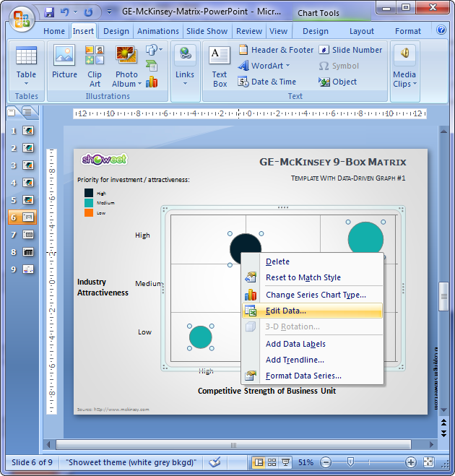This screenshot has height=476, width=455.
Task: Open Chart Tools Layout tab
Action: click(x=362, y=31)
